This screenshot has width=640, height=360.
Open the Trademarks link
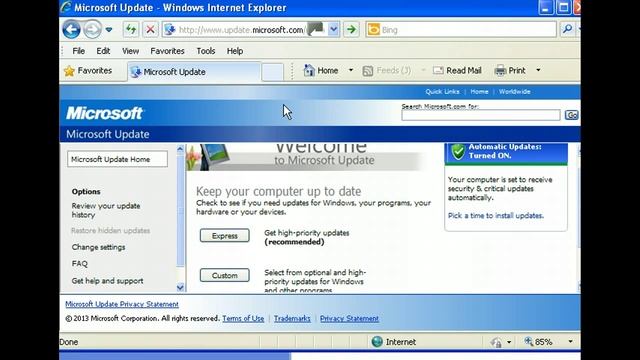[x=292, y=318]
